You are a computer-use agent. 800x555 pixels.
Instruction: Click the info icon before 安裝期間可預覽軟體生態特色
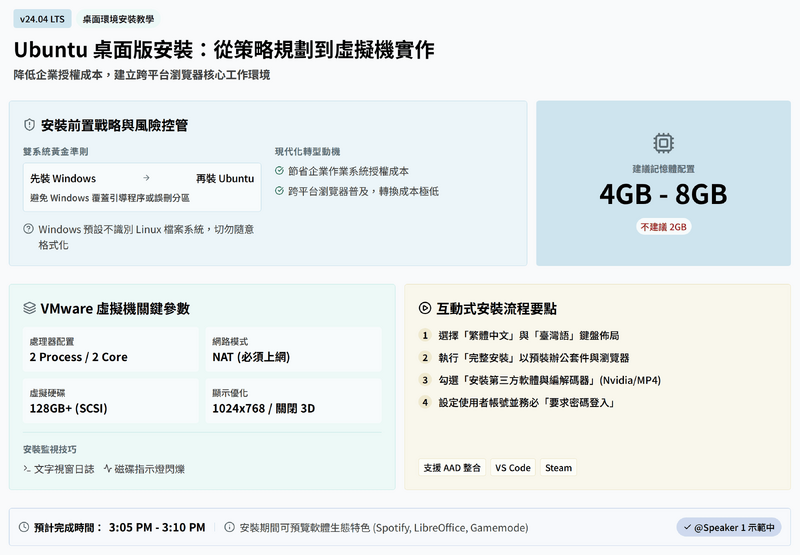click(229, 527)
